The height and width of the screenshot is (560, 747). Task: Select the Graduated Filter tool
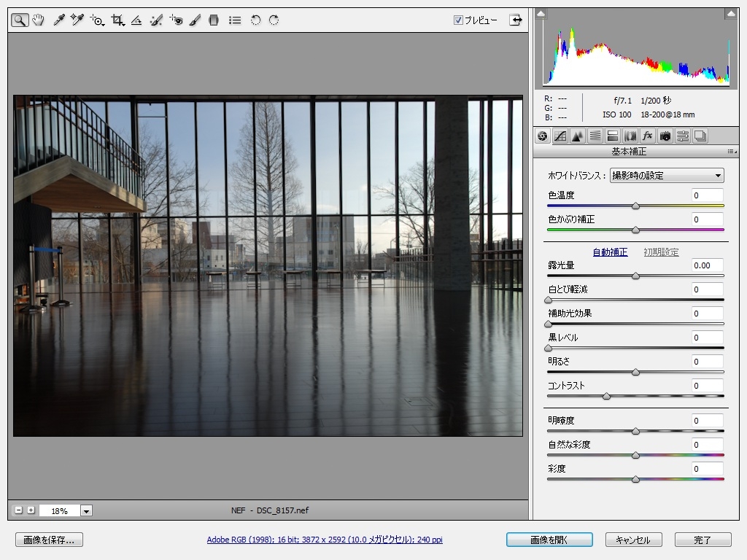point(214,20)
